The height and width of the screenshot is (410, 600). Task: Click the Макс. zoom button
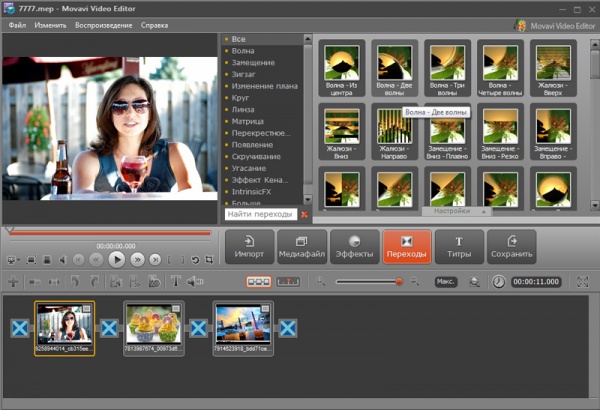point(446,283)
